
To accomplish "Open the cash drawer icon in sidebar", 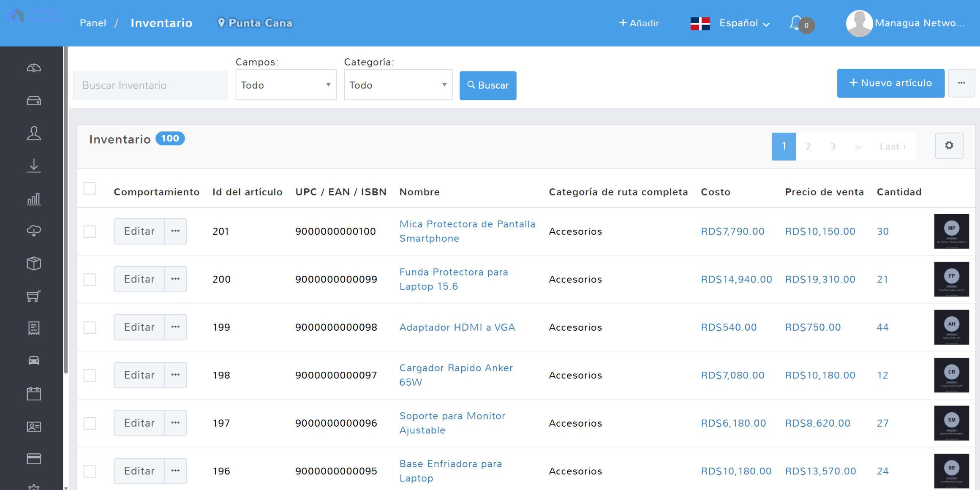I will 34,101.
